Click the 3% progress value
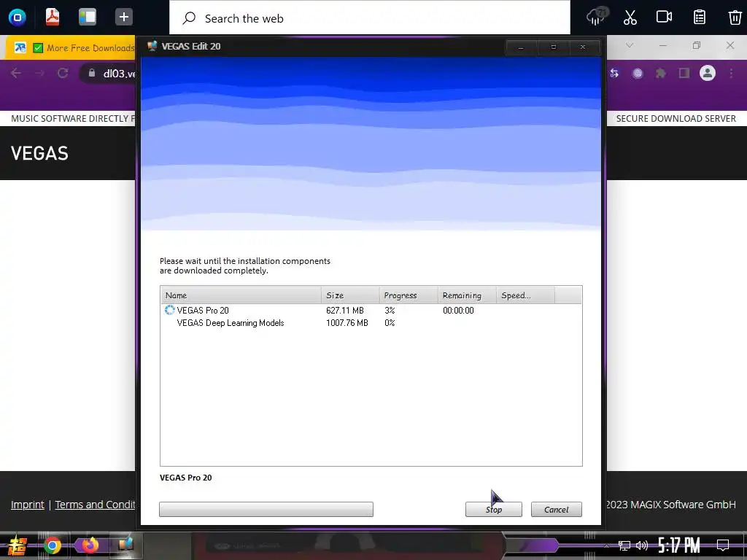The width and height of the screenshot is (747, 560). (x=390, y=311)
